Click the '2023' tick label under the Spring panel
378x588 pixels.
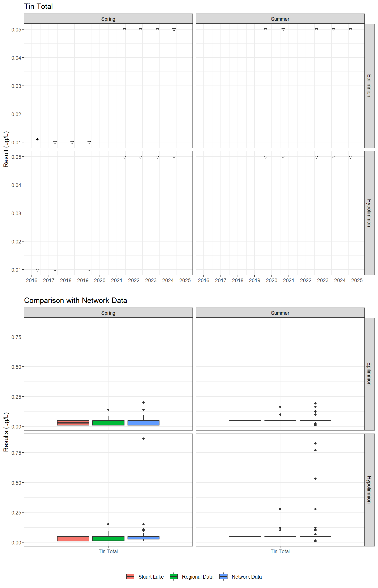pos(151,280)
